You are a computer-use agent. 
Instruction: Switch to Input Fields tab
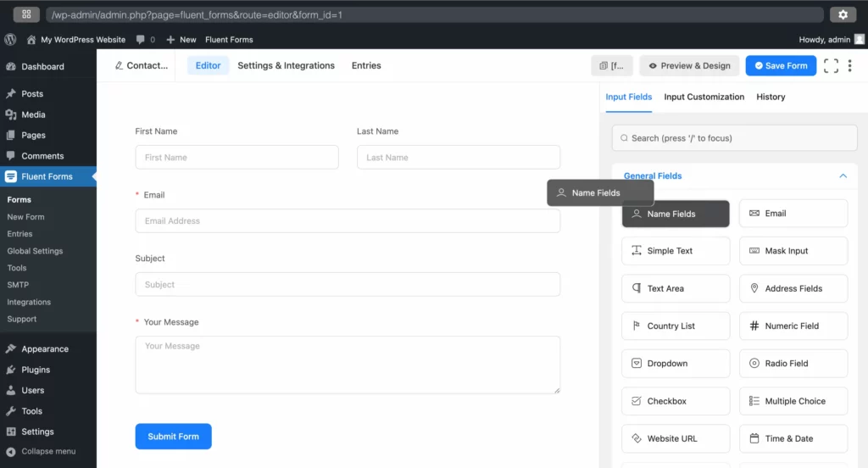click(x=628, y=97)
